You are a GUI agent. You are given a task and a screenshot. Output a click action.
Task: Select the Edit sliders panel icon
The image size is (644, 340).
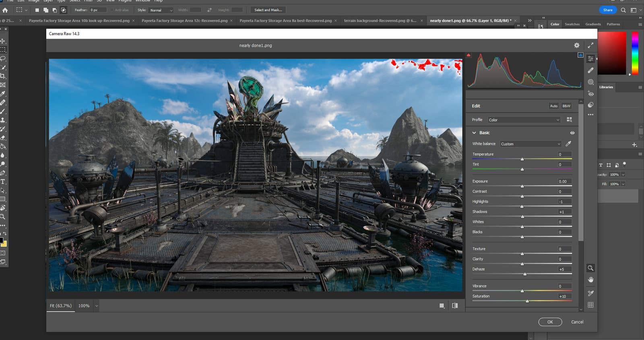click(x=590, y=58)
